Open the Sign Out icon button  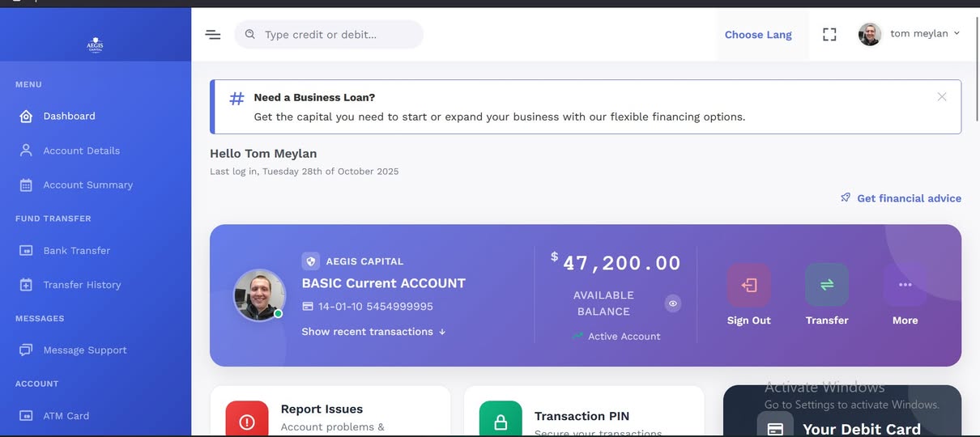pyautogui.click(x=748, y=285)
